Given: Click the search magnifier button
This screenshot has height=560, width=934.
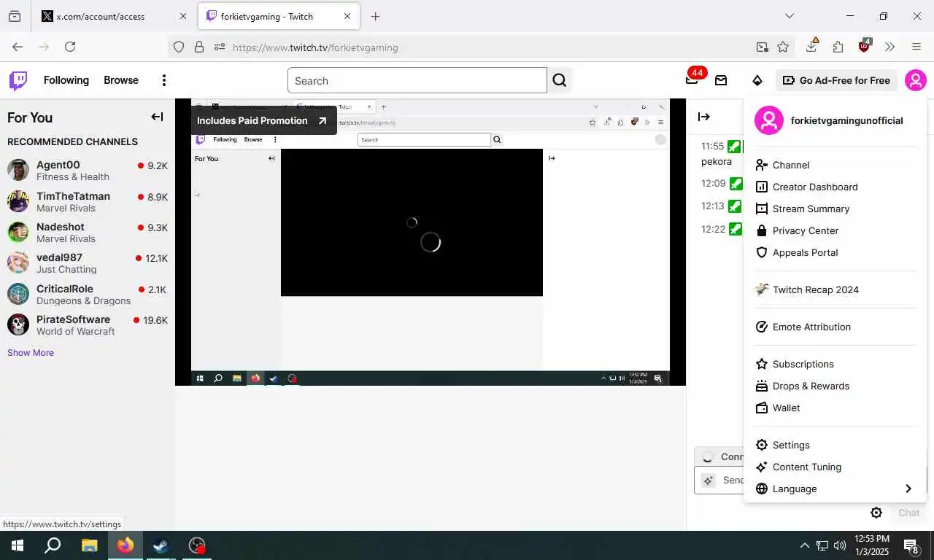Looking at the screenshot, I should [x=560, y=80].
